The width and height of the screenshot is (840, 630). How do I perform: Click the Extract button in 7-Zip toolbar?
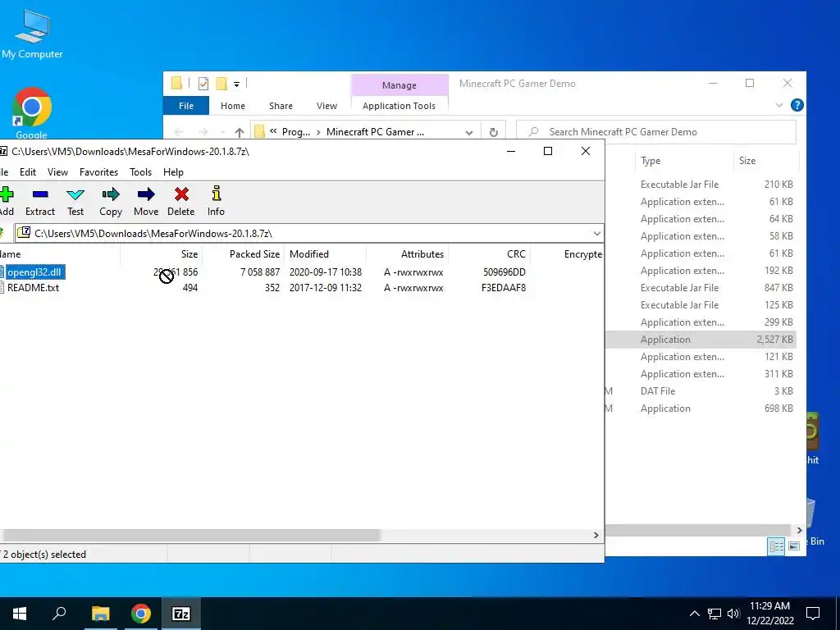[40, 202]
